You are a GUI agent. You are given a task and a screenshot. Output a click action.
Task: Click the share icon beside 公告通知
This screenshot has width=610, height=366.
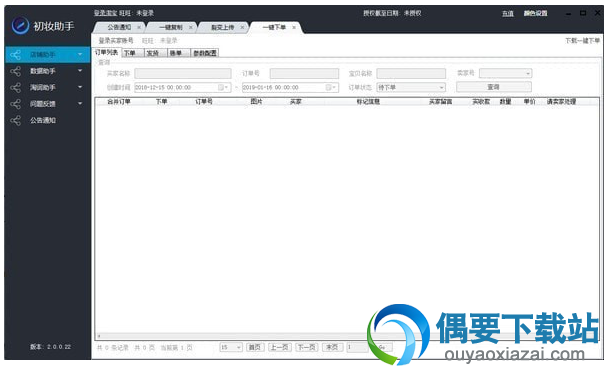click(16, 120)
